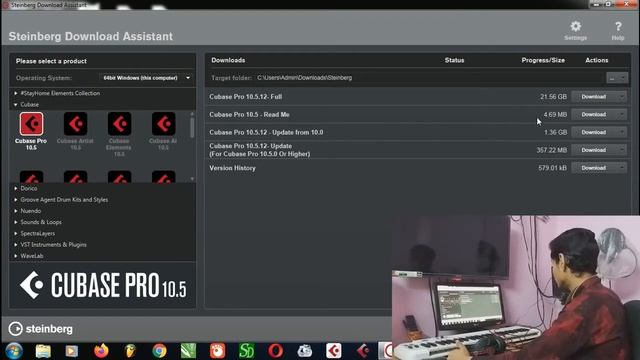
Task: Expand Groove Agent Drum Kits and Styles
Action: tap(16, 200)
